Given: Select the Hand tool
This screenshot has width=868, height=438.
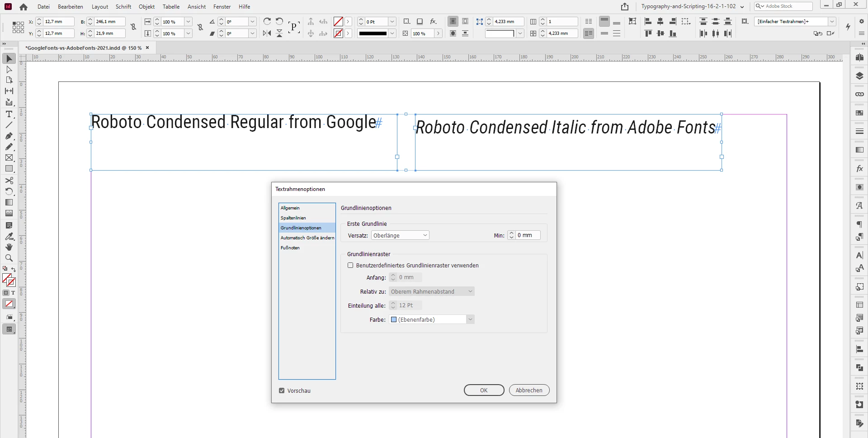Looking at the screenshot, I should 9,247.
